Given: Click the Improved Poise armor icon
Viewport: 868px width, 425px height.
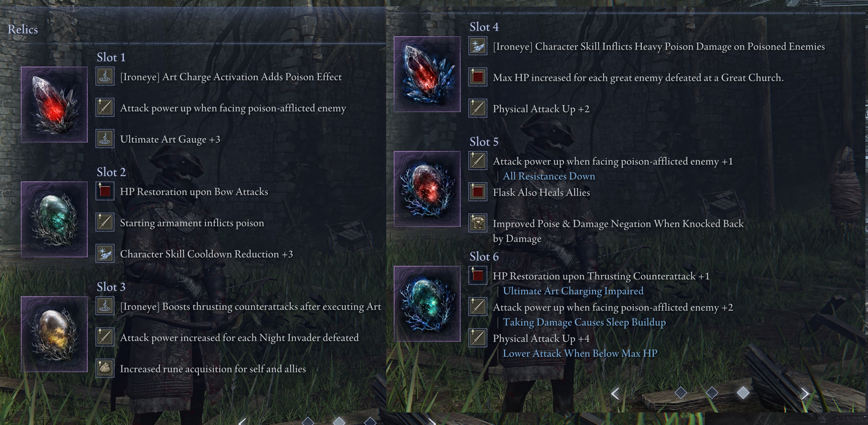Looking at the screenshot, I should click(x=478, y=223).
